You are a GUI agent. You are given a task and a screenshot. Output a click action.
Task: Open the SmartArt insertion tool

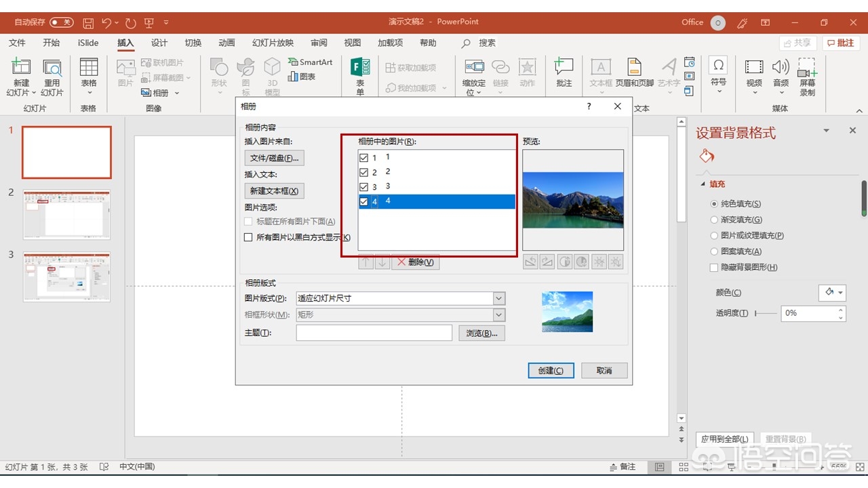[311, 62]
